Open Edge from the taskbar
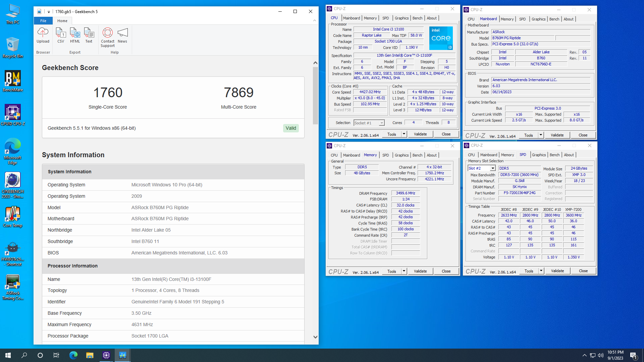This screenshot has height=362, width=644. tap(73, 355)
